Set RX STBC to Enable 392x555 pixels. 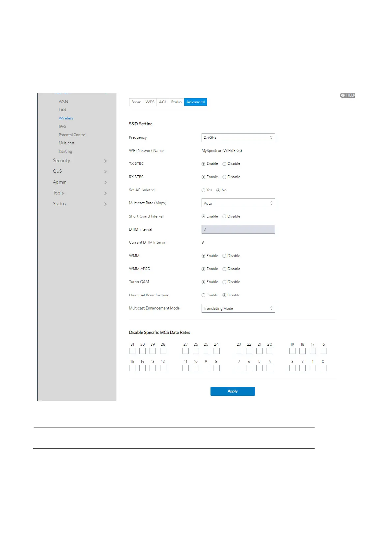(x=203, y=177)
